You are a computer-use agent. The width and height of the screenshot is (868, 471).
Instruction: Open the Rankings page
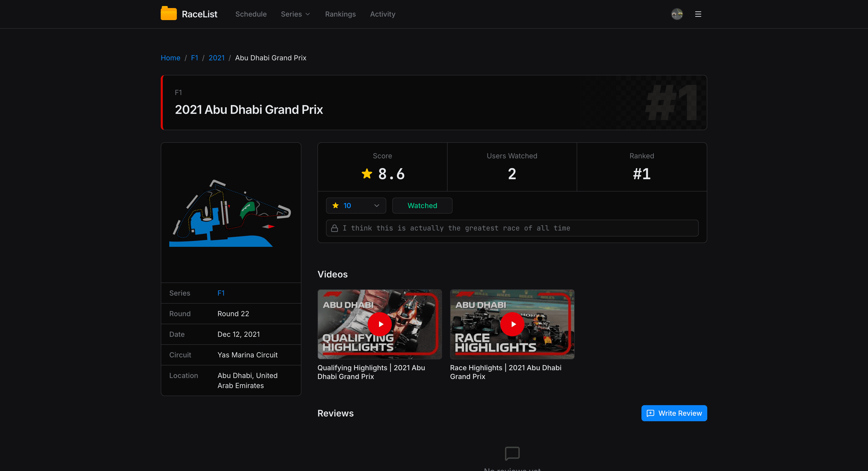(340, 14)
